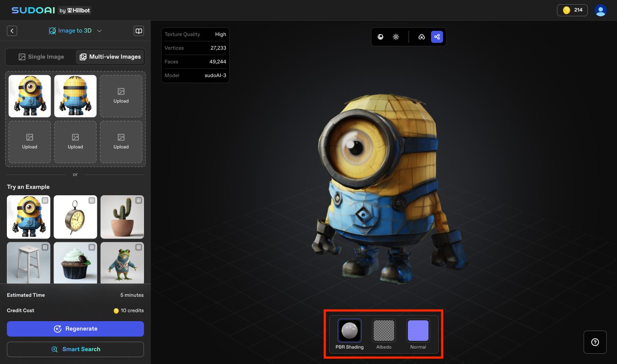Click the multi-view badge on clock example
This screenshot has width=617, height=364.
tap(92, 200)
